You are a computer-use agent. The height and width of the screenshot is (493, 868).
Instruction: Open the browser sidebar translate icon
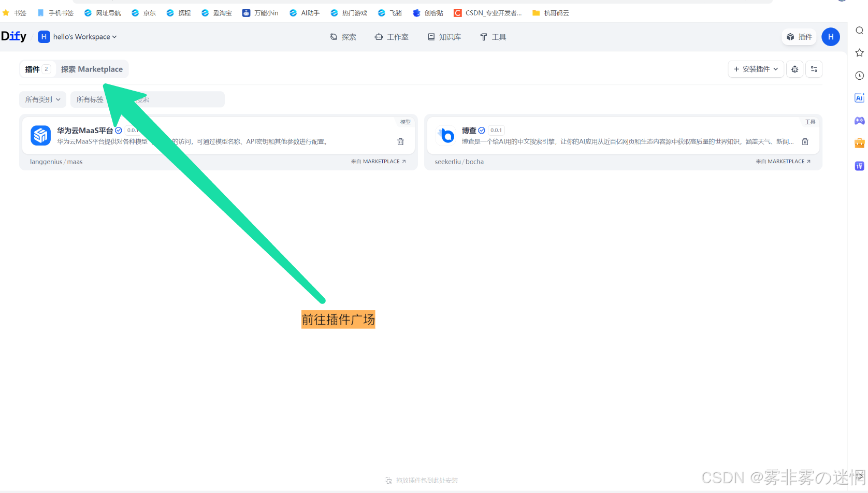(x=859, y=166)
